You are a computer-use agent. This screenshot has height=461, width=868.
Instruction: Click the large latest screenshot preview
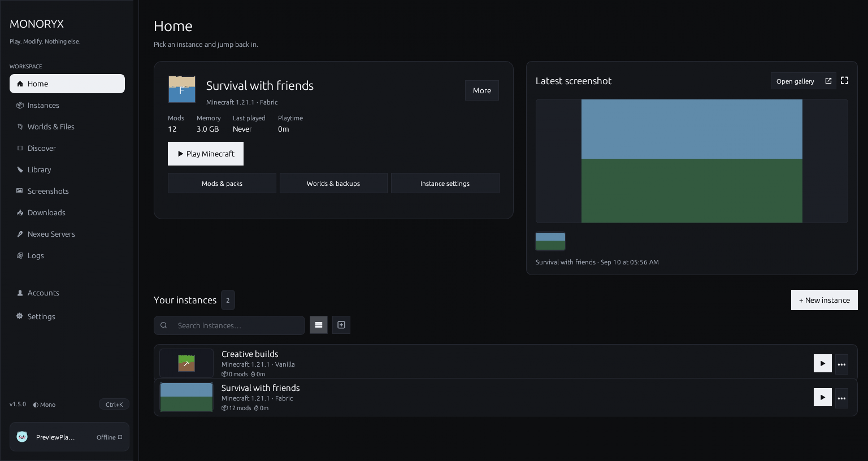point(692,161)
